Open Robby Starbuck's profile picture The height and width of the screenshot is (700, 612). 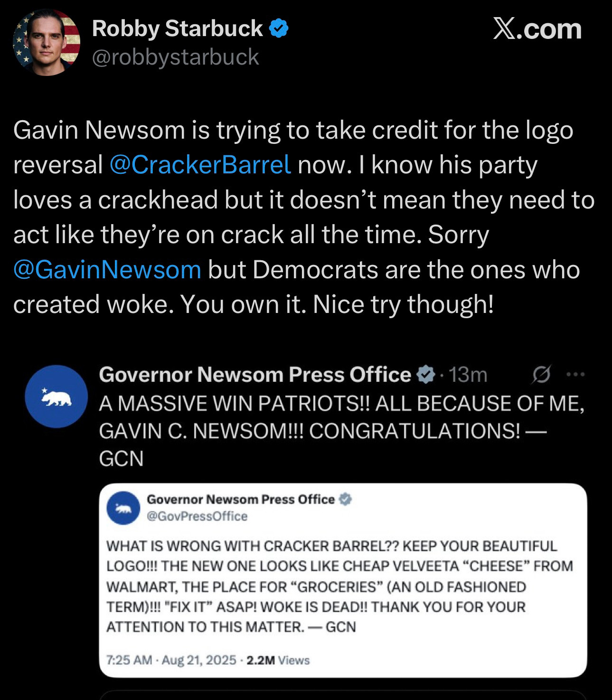pos(47,42)
